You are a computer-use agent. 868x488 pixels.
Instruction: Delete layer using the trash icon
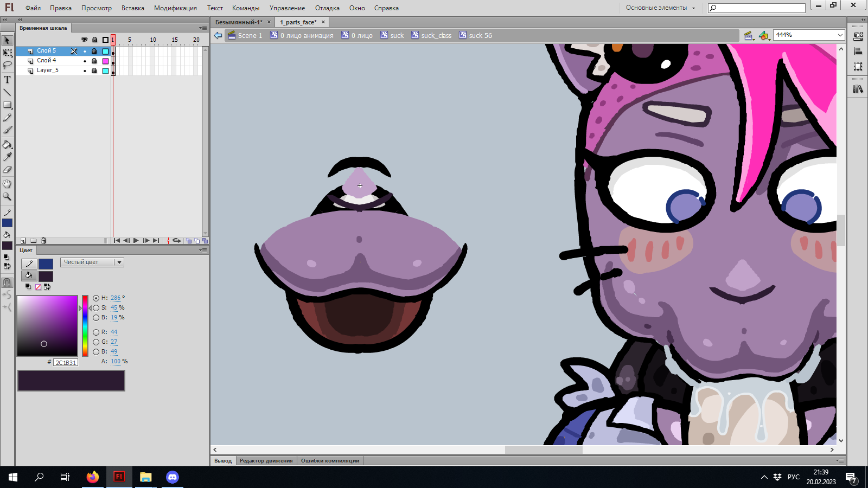44,241
